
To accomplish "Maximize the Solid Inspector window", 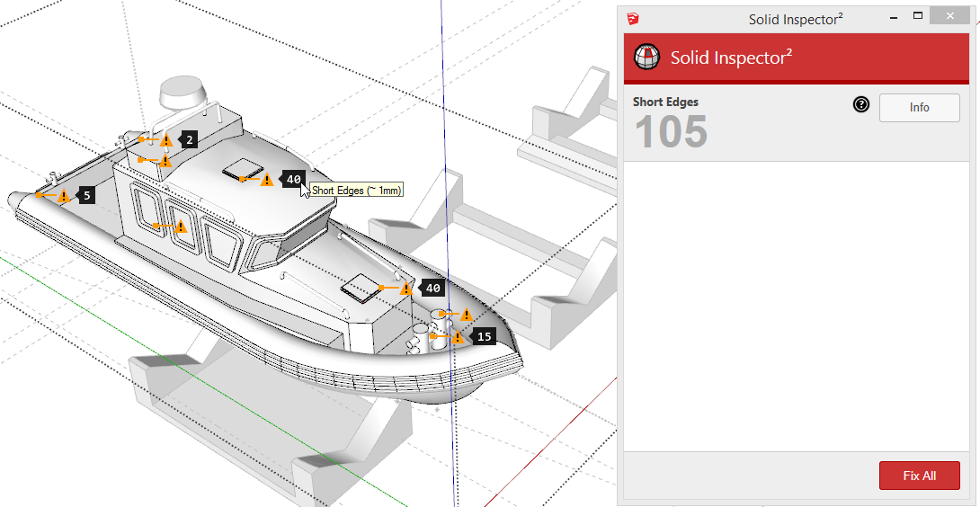I will [918, 16].
